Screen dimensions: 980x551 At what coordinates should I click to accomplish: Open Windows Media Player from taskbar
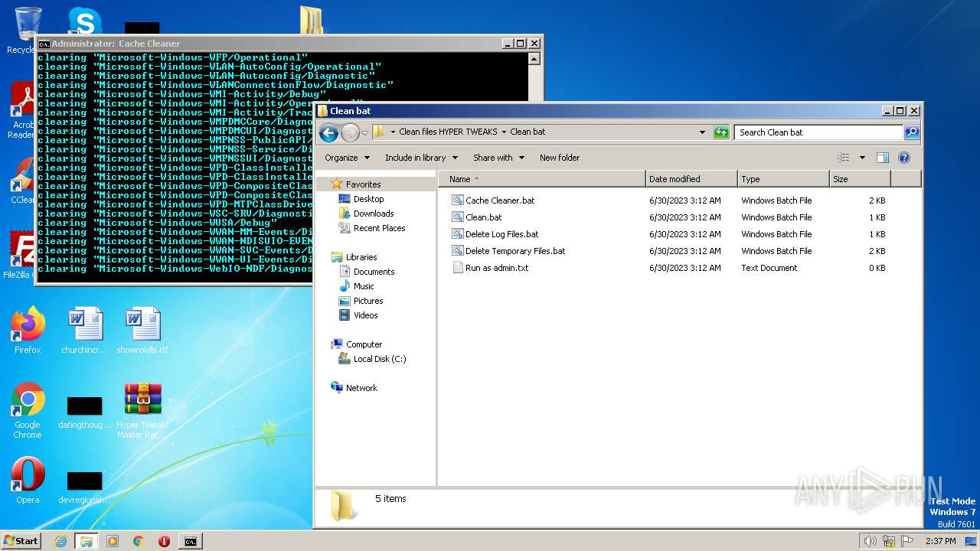(113, 541)
